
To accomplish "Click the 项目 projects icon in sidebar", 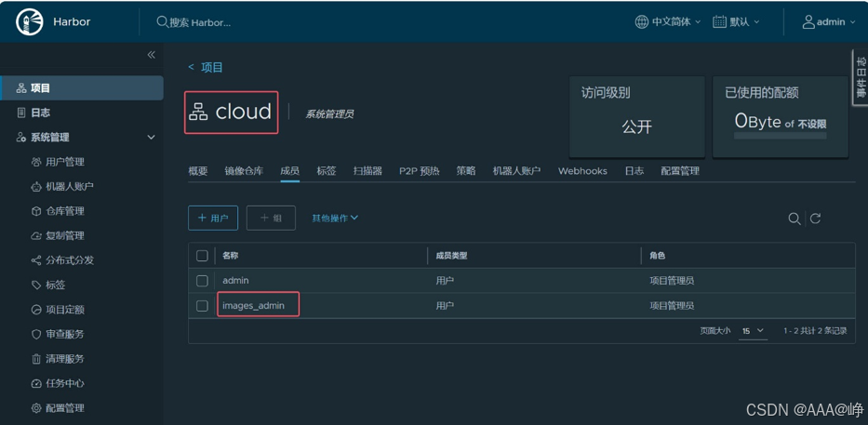I will 21,88.
